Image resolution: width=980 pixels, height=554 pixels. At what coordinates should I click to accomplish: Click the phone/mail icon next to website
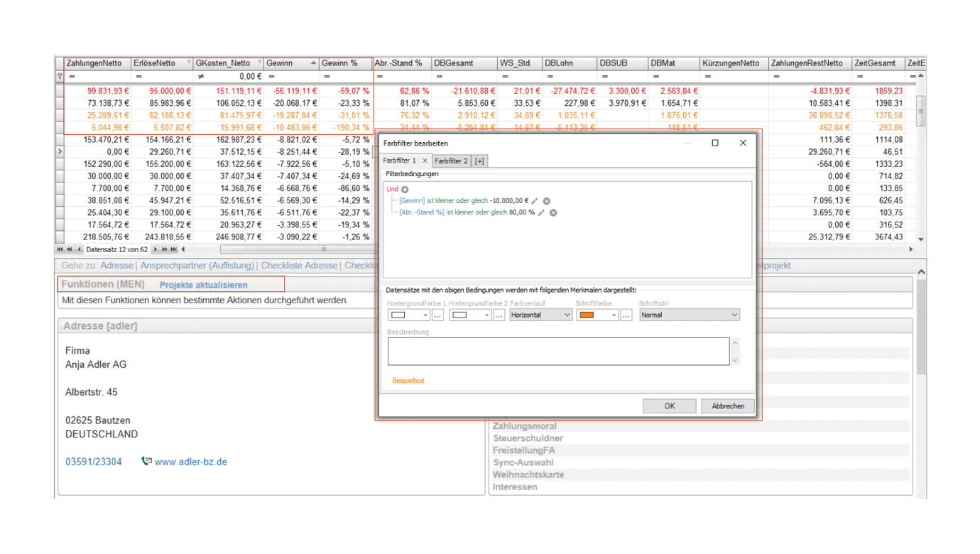coord(146,462)
